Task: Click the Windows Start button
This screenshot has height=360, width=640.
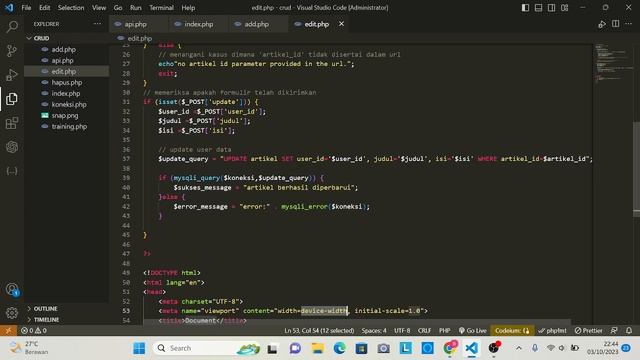Action: tap(139, 348)
